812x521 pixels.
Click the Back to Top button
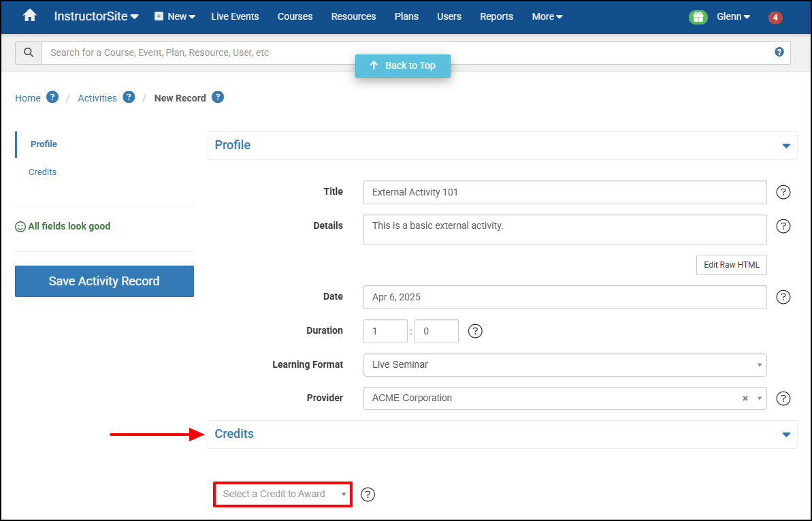click(403, 66)
